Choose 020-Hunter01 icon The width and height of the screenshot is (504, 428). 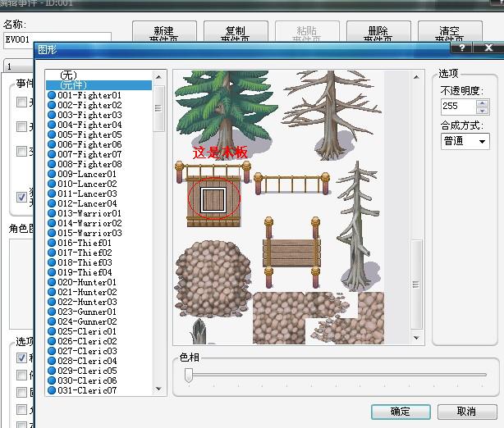point(52,282)
